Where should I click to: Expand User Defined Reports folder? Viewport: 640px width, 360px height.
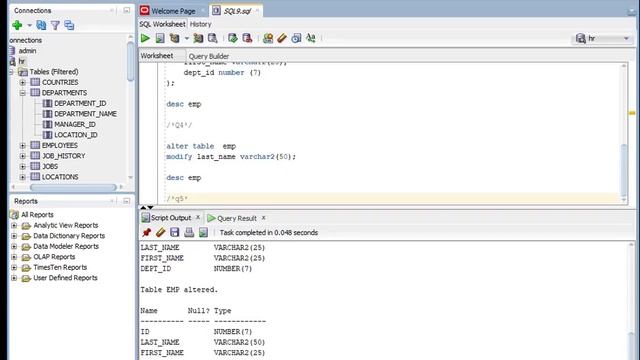14,278
